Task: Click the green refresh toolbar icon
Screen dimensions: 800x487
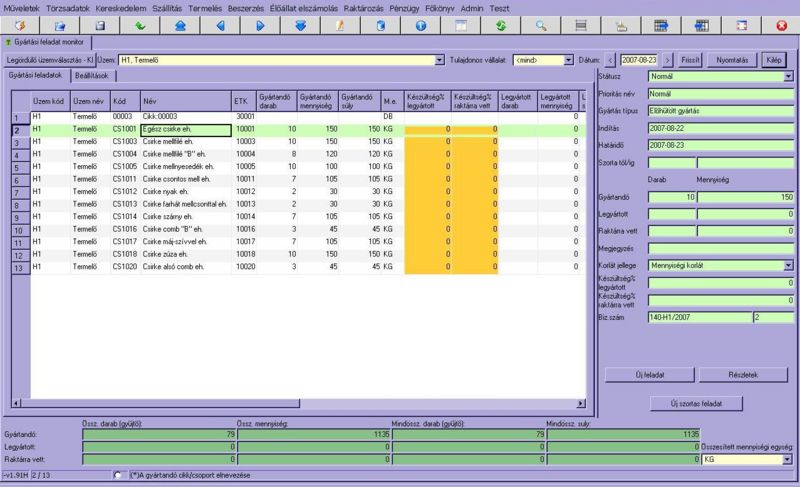Action: pos(499,25)
